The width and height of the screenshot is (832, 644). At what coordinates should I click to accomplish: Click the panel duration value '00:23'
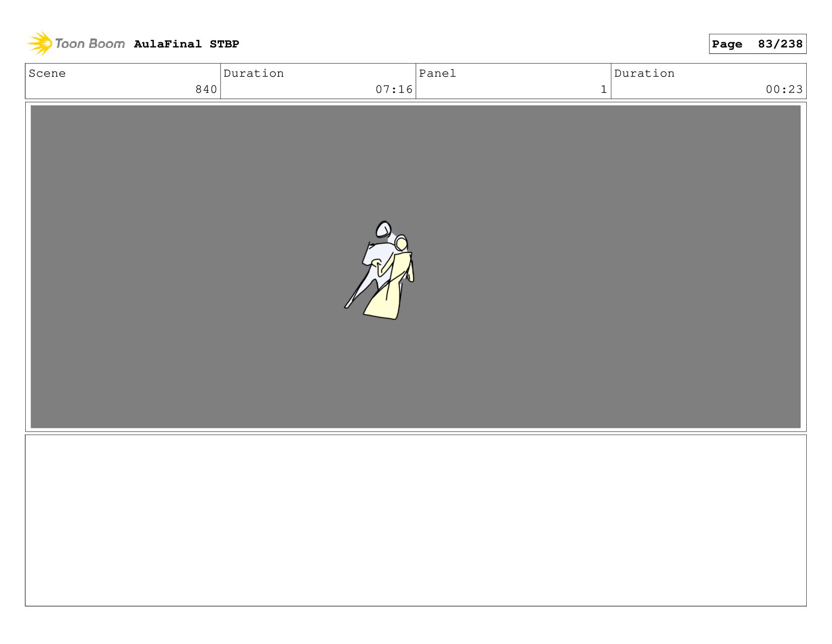click(784, 89)
